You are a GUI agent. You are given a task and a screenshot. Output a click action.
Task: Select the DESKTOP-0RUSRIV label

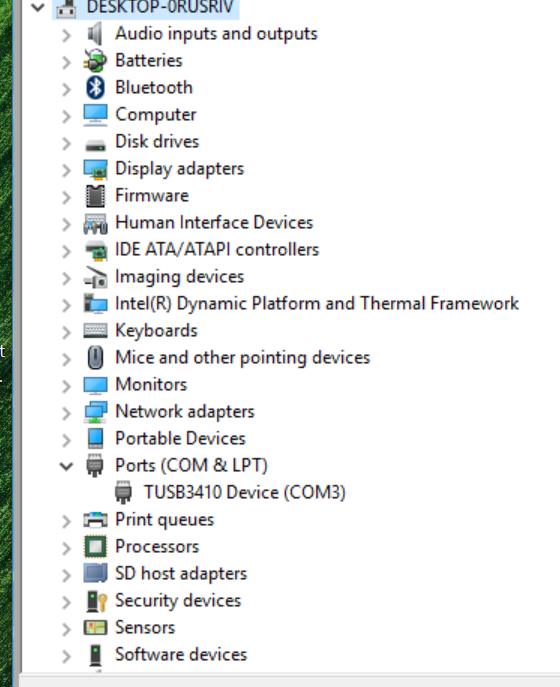[160, 7]
